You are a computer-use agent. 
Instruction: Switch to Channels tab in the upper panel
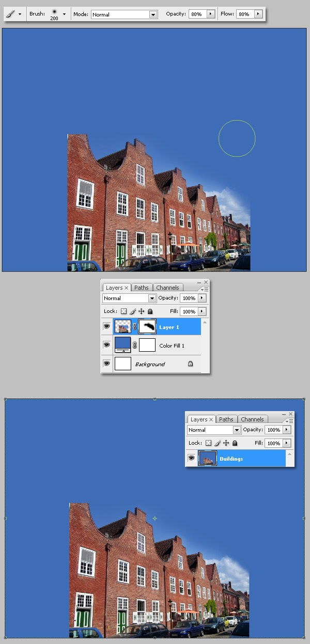167,288
